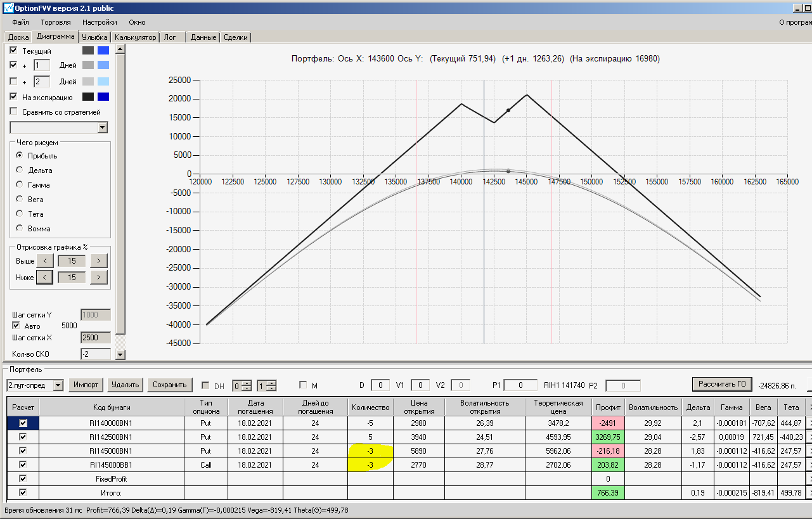Click the Шаг сетки X input field
The width and height of the screenshot is (812, 519).
96,338
